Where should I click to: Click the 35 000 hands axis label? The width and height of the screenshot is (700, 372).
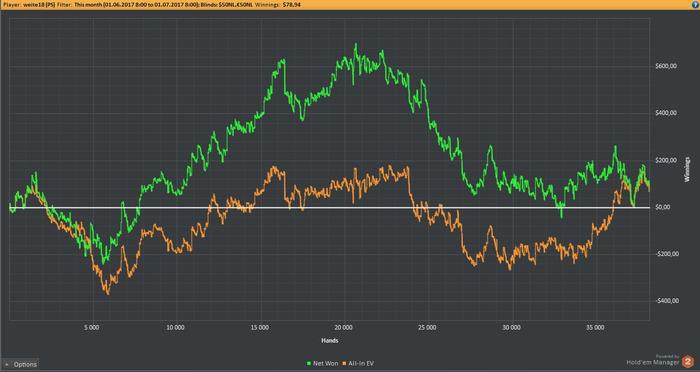pos(595,328)
